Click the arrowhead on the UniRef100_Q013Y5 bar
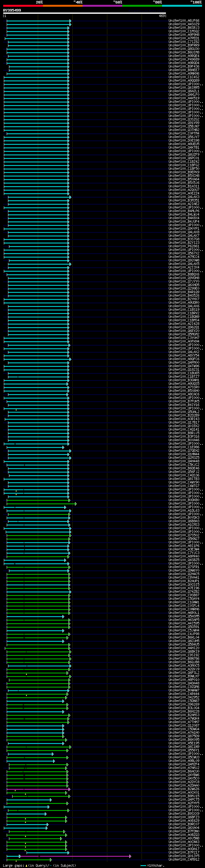The height and width of the screenshot is (868, 205). pyautogui.click(x=130, y=856)
